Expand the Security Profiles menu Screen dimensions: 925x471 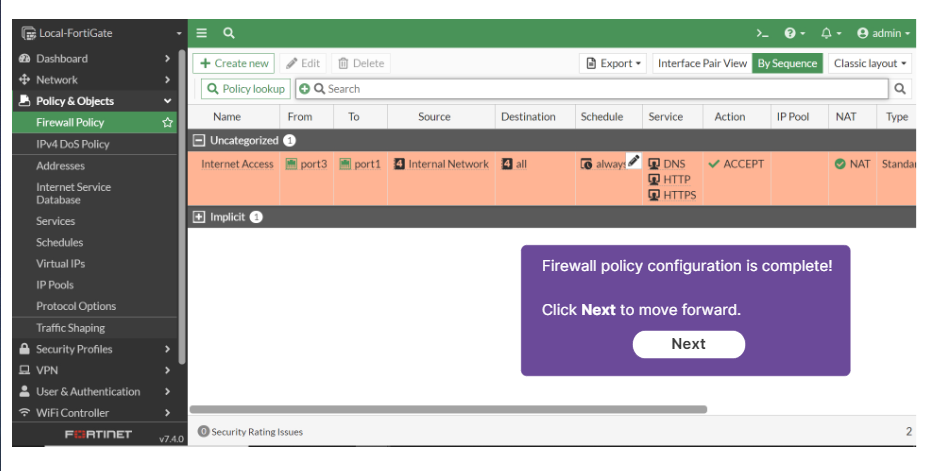click(94, 349)
